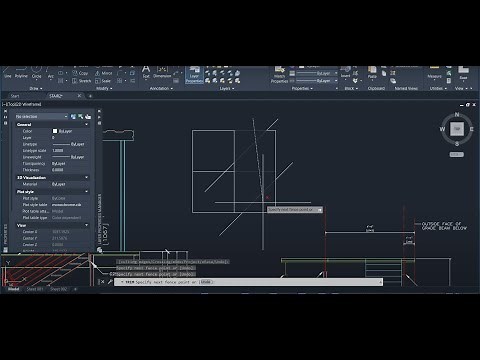Click W on the ViewCube compass
The width and height of the screenshot is (480, 360).
tap(442, 129)
